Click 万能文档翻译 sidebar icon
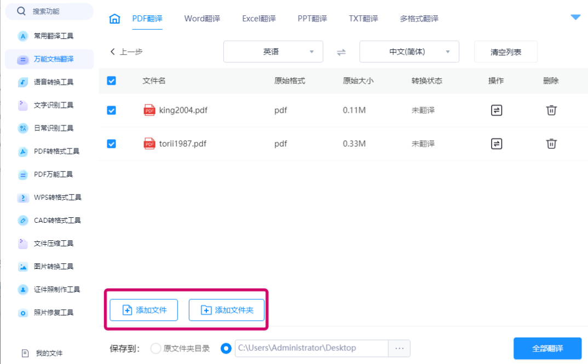 point(23,59)
